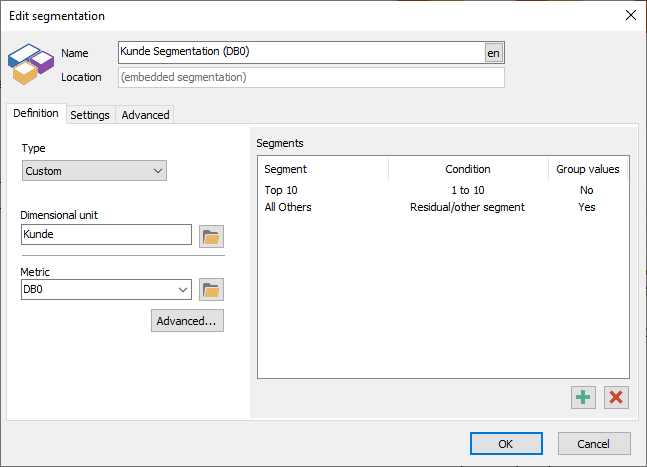The image size is (647, 467).
Task: Expand the Metric DB0 dropdown arrow
Action: click(x=183, y=290)
